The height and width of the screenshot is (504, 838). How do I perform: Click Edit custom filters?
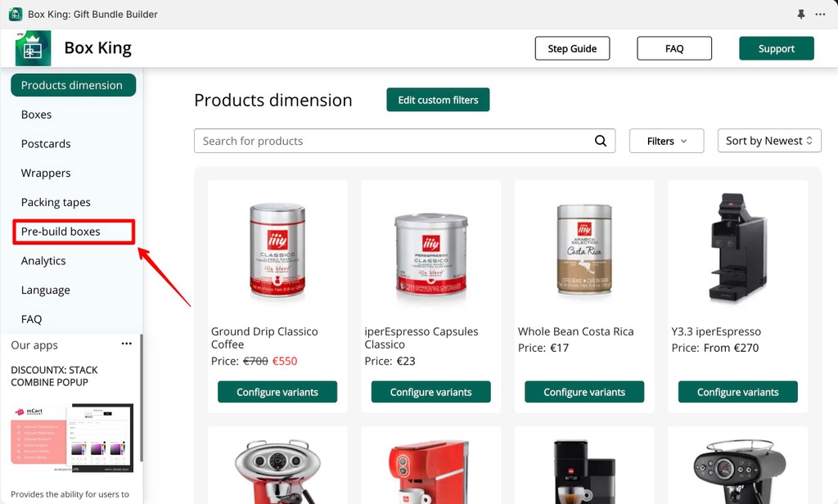pyautogui.click(x=438, y=100)
